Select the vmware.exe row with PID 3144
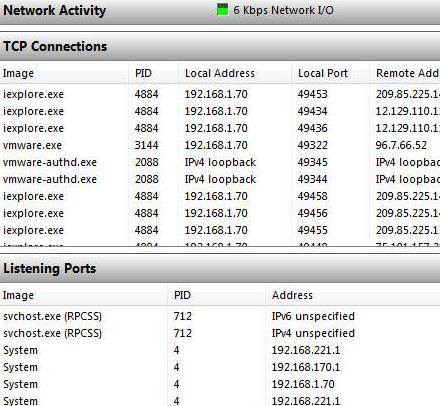Viewport: 440px width, 406px height. coord(220,145)
